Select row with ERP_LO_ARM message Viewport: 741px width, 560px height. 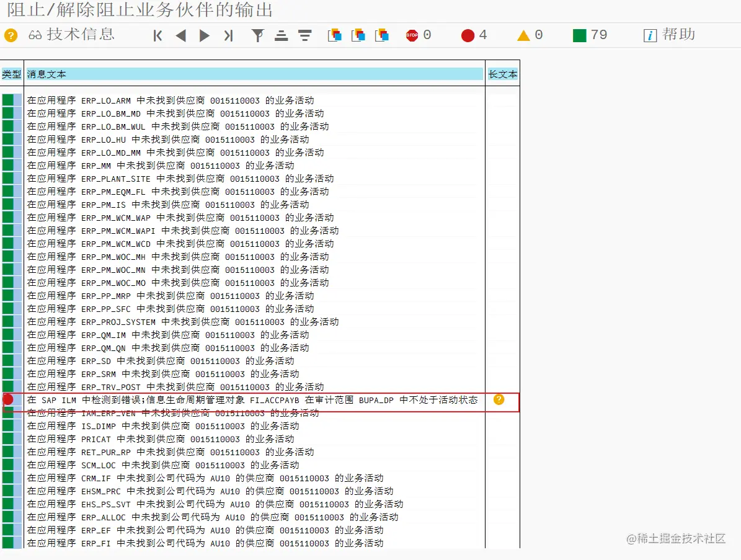pos(171,100)
